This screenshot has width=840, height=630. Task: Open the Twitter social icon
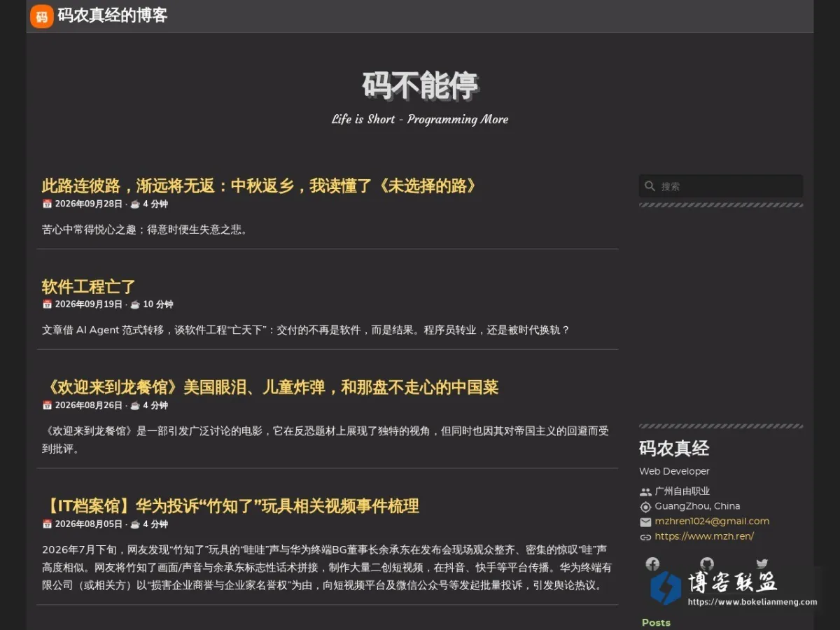coord(762,563)
